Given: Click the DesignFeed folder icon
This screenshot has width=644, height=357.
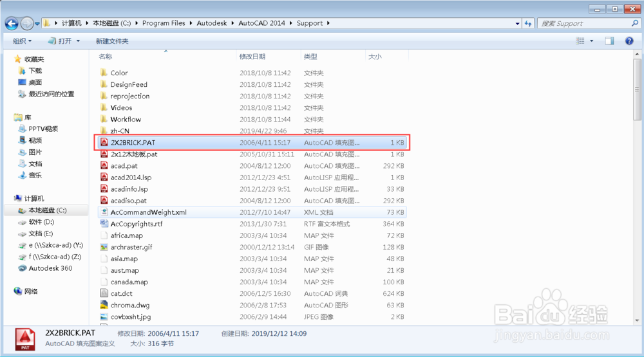Looking at the screenshot, I should (x=104, y=84).
